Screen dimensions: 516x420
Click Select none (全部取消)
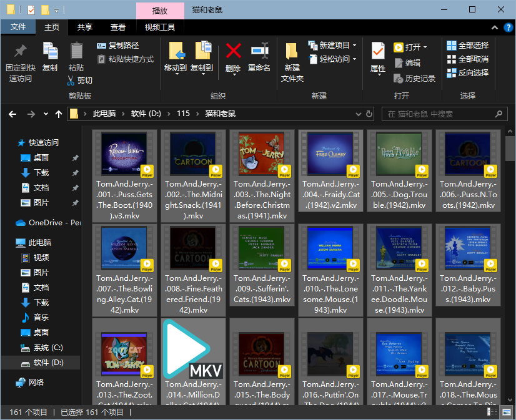(x=468, y=59)
